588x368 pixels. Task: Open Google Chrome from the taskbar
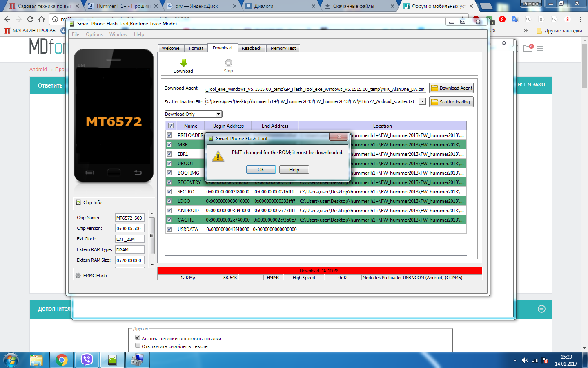pos(62,360)
